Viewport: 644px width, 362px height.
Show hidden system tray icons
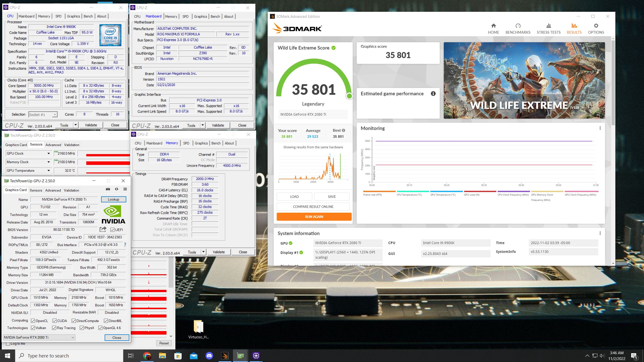coord(587,355)
